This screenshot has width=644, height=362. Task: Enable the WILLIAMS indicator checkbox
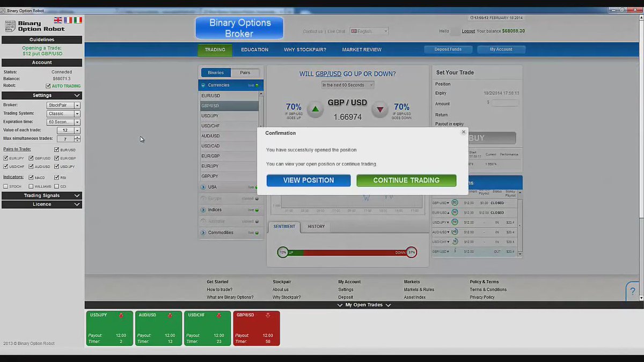coord(31,187)
